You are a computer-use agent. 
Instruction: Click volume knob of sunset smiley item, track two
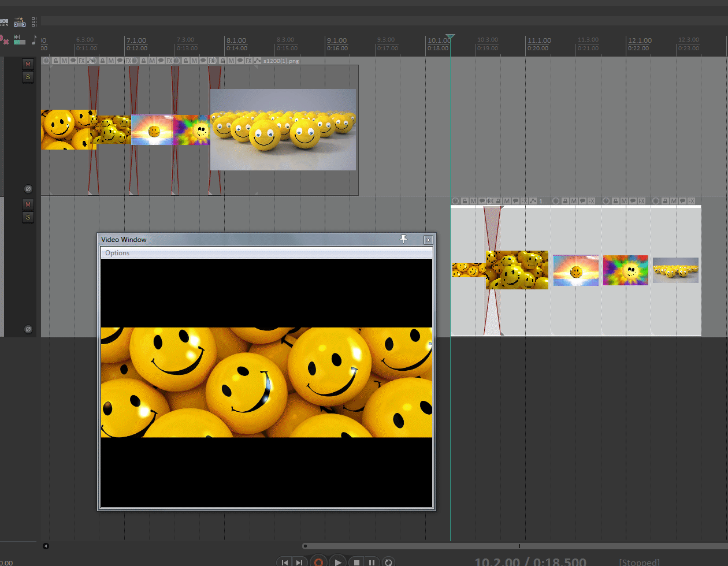pos(556,201)
